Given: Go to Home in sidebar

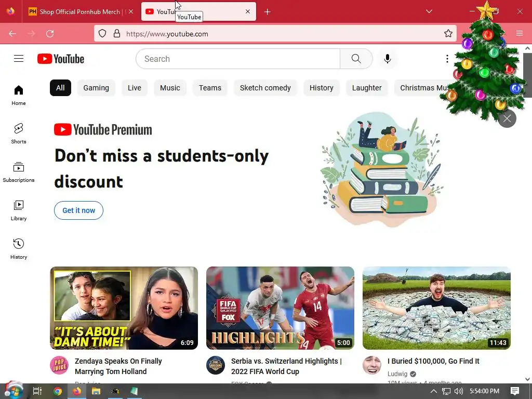Looking at the screenshot, I should point(19,96).
